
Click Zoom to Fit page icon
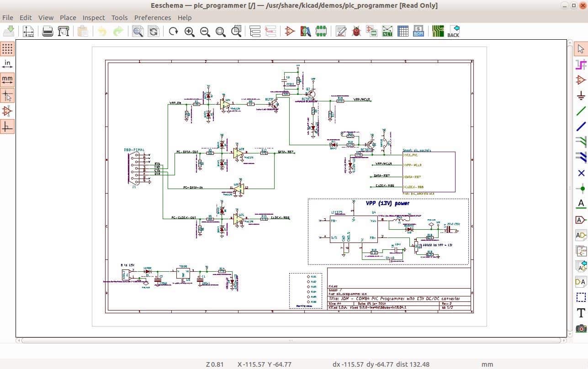coord(221,31)
